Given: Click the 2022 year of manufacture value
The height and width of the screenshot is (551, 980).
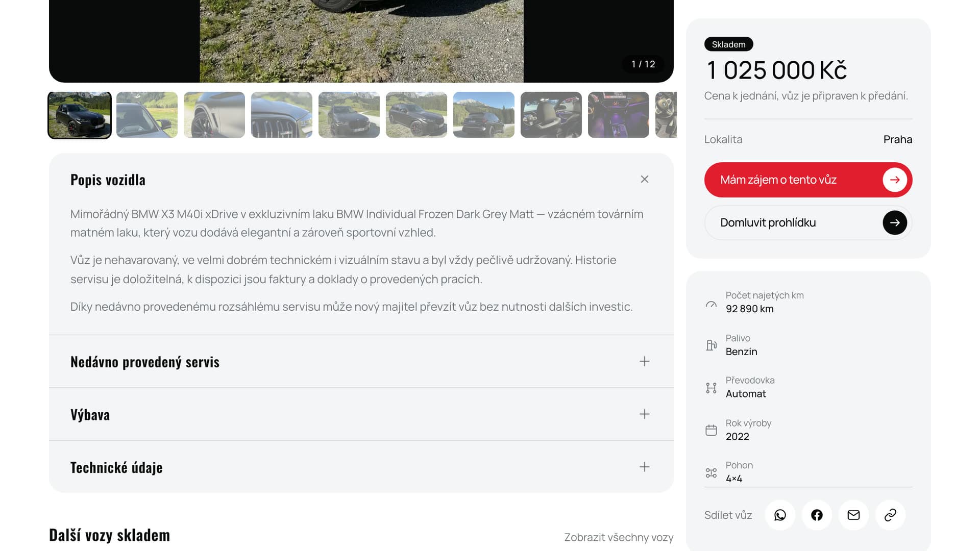Looking at the screenshot, I should (737, 437).
